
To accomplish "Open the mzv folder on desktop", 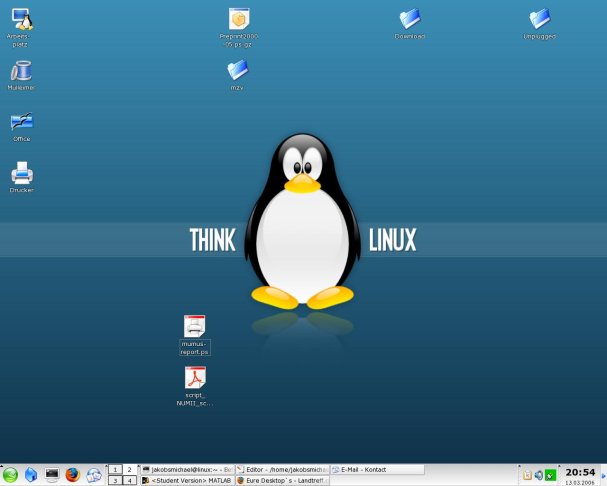I will 237,70.
